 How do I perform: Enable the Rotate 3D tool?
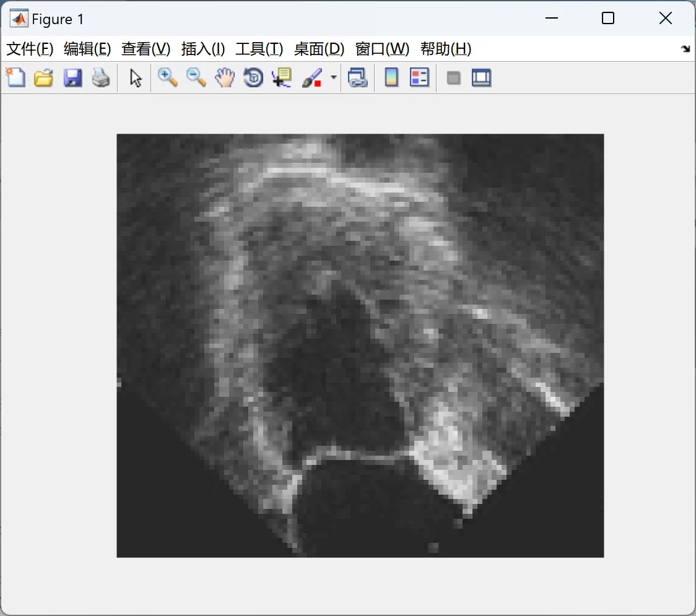(253, 77)
